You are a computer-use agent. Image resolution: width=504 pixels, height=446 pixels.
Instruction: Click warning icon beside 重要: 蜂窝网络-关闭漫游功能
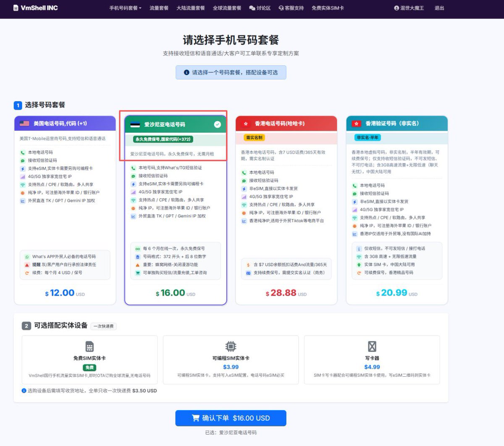tap(138, 265)
